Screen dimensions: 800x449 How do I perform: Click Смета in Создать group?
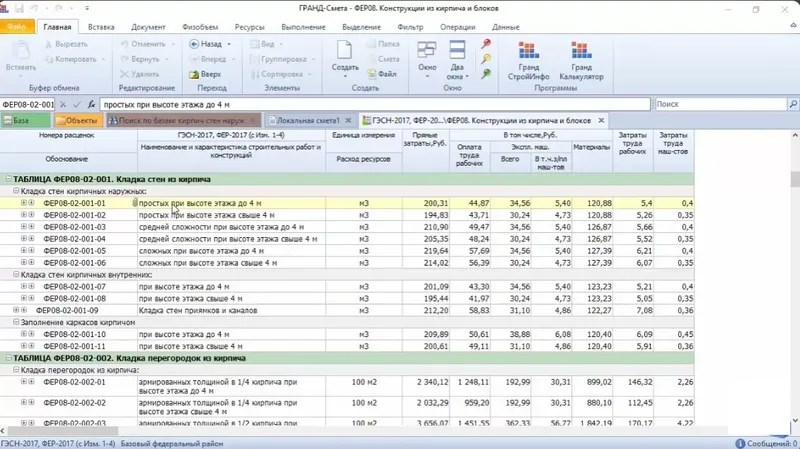(x=383, y=59)
